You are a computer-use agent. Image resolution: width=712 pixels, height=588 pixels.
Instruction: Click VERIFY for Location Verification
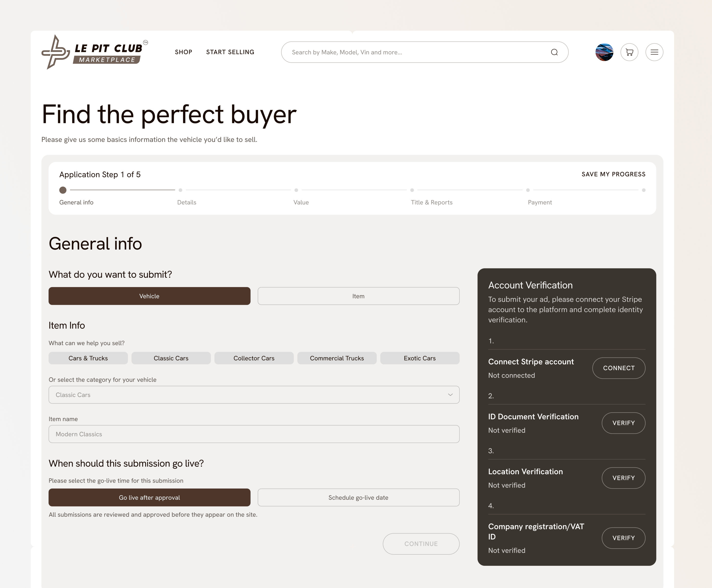tap(624, 478)
